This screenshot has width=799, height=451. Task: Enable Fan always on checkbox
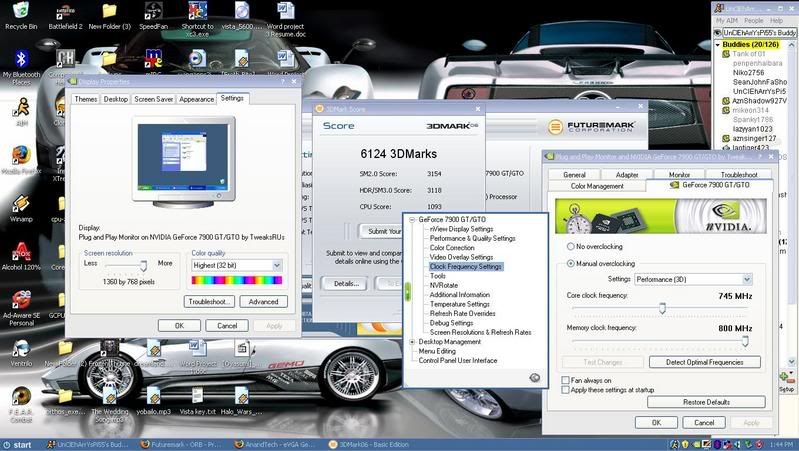click(x=565, y=380)
